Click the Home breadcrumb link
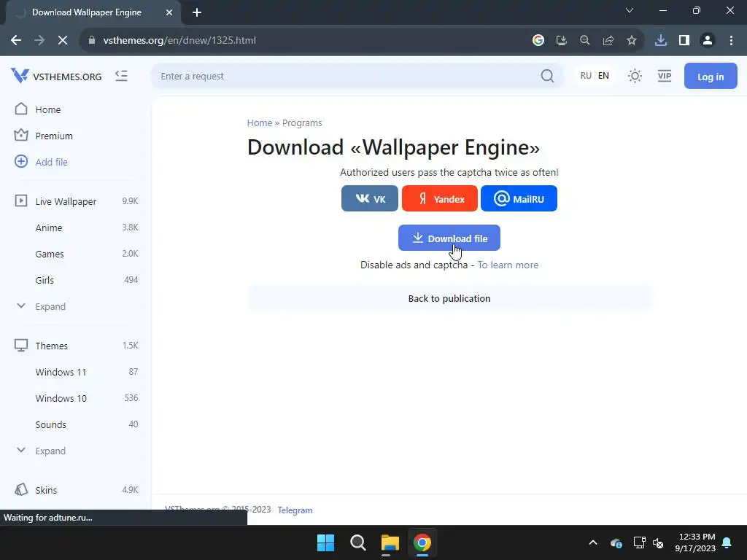Viewport: 747px width, 560px height. tap(260, 122)
